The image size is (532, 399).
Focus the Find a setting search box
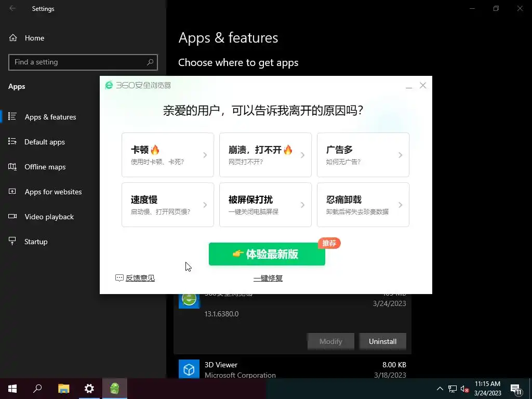point(83,62)
